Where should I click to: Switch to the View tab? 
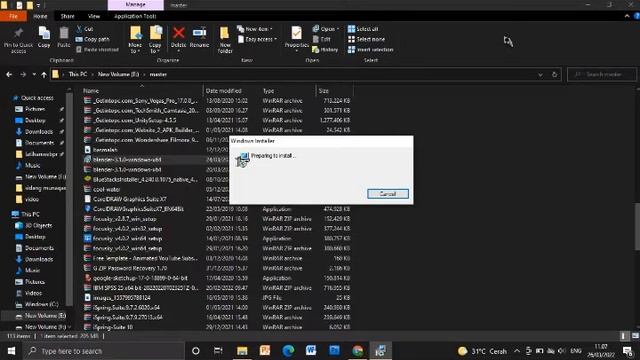[x=94, y=16]
